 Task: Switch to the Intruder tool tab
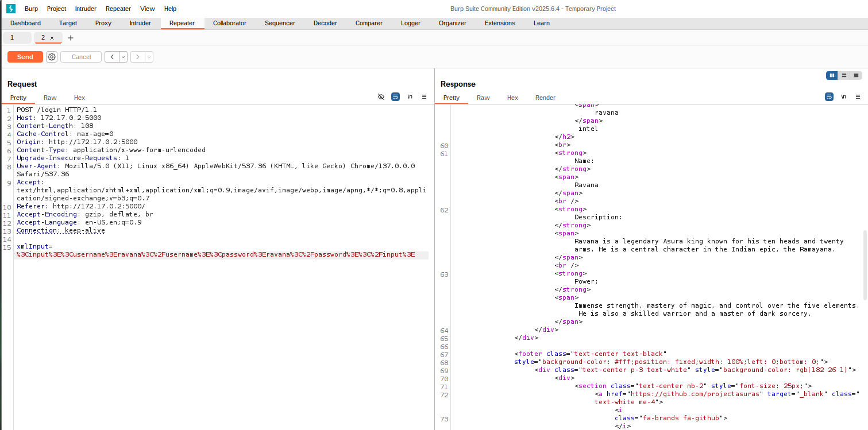(x=140, y=23)
